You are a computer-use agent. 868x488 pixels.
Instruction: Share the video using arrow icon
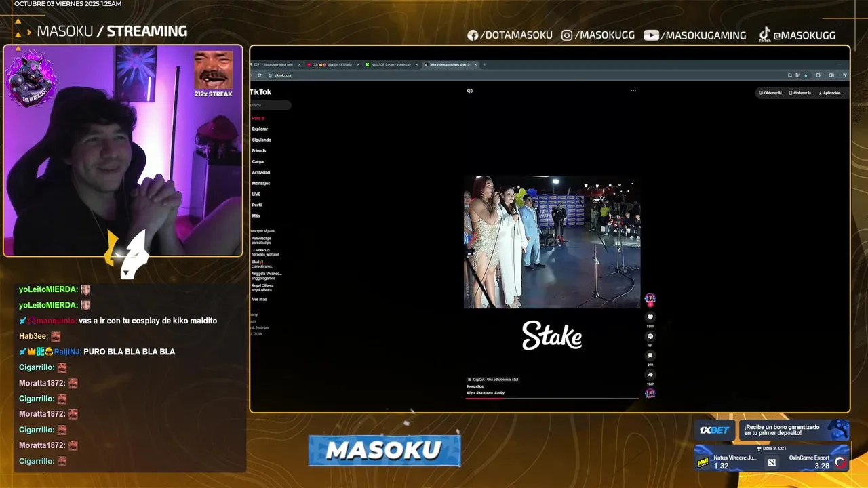[x=650, y=375]
